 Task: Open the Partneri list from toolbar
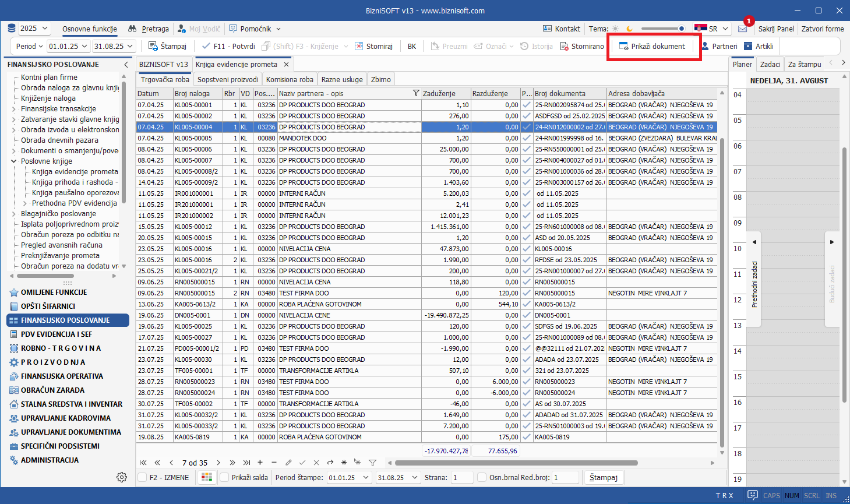coord(719,46)
